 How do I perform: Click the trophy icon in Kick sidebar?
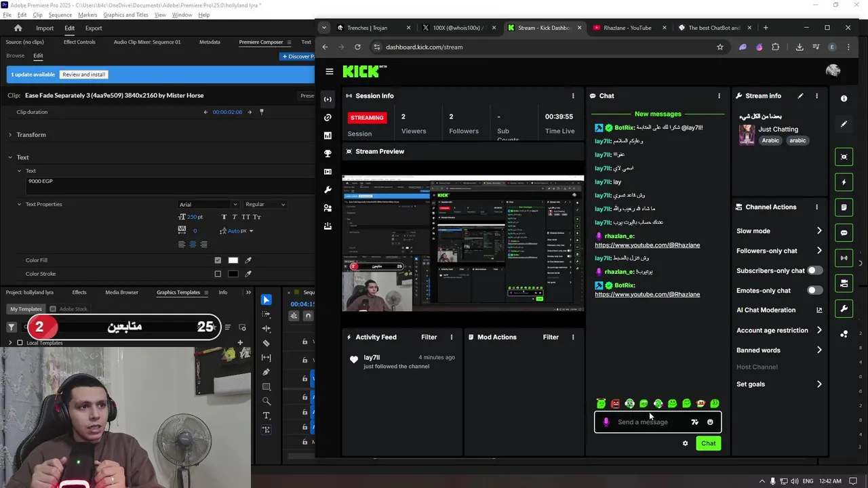click(x=328, y=154)
